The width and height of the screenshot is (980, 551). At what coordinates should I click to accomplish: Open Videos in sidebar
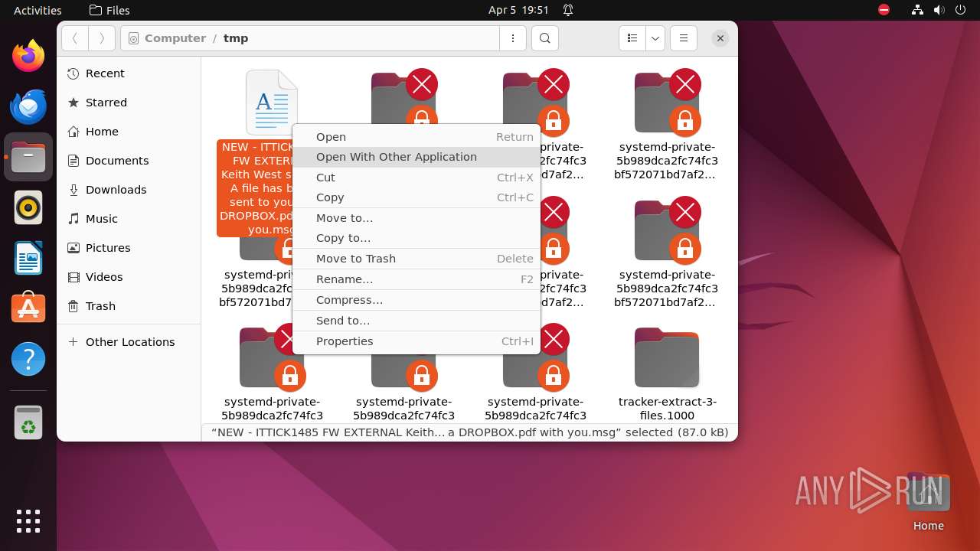129,277
